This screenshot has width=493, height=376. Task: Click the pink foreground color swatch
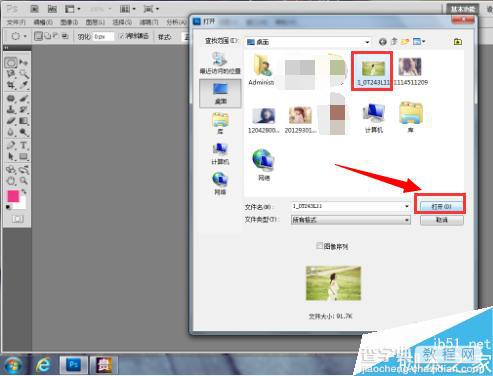click(x=13, y=196)
